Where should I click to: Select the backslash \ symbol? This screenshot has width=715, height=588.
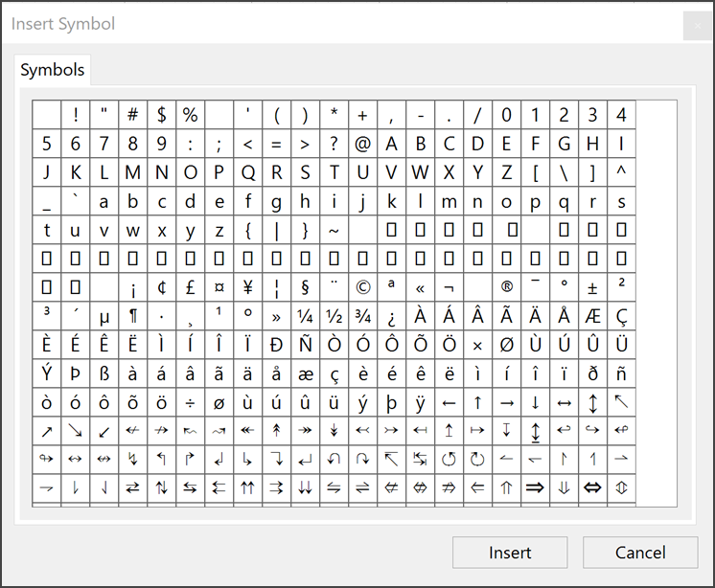[x=564, y=172]
